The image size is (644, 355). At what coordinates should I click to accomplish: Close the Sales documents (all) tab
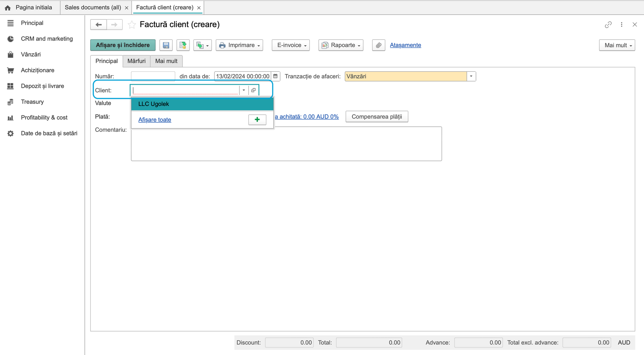click(x=126, y=8)
